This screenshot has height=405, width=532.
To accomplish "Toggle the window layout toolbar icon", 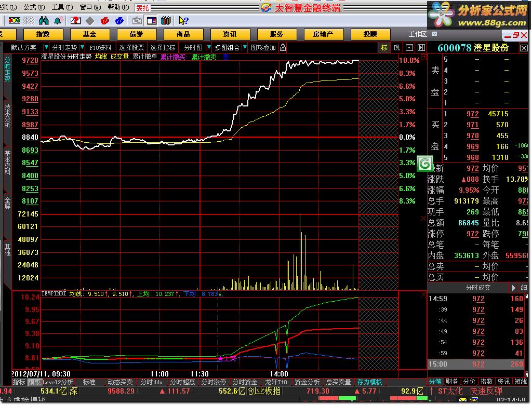I will pyautogui.click(x=151, y=21).
